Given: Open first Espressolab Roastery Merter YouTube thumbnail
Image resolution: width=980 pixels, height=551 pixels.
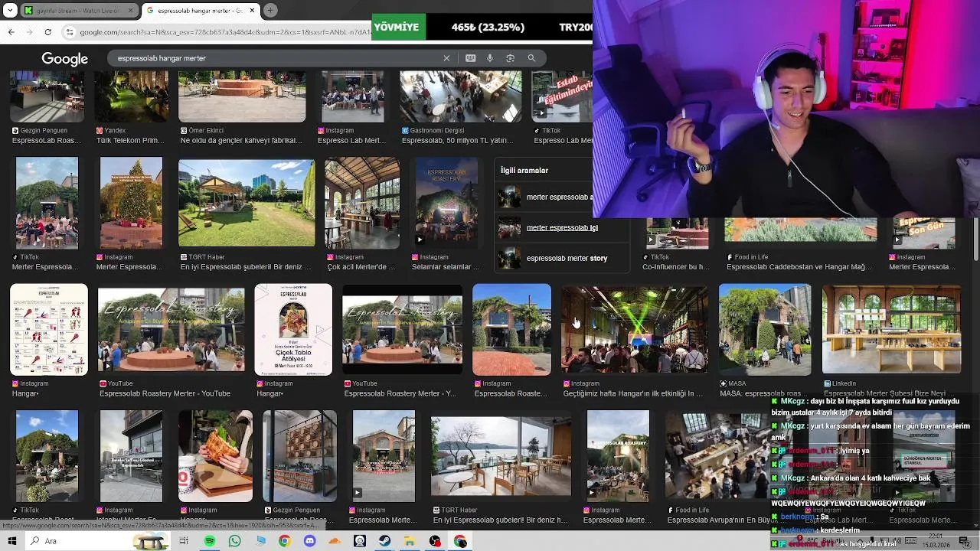Looking at the screenshot, I should (x=171, y=330).
